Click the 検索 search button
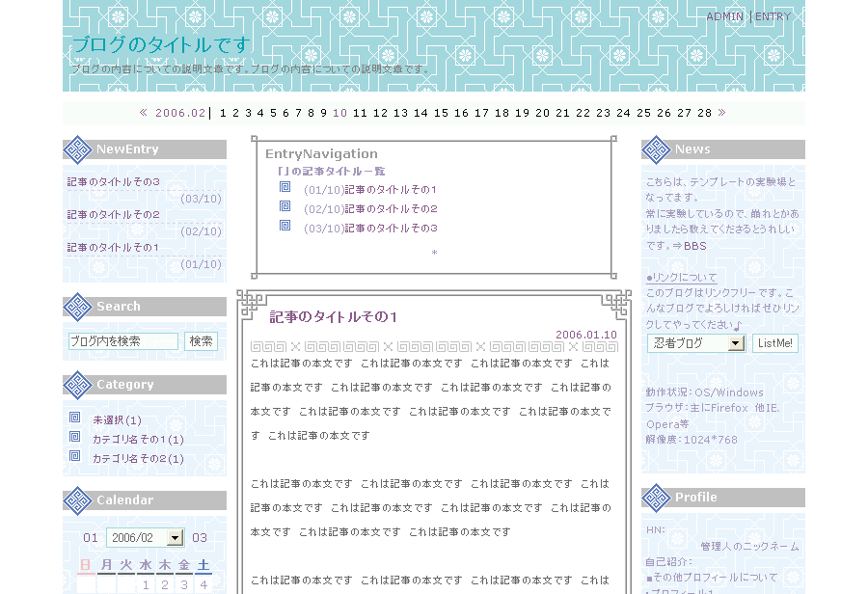Viewport: 868px width, 594px height. pyautogui.click(x=201, y=341)
